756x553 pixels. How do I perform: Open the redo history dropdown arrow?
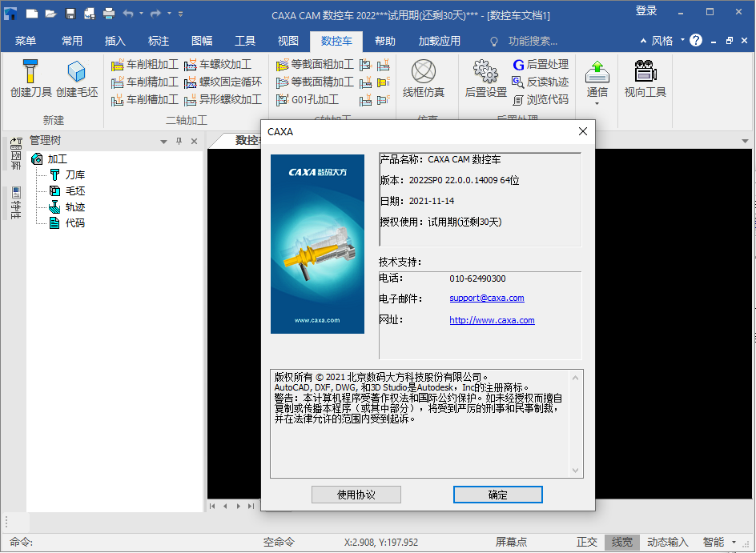tap(169, 14)
